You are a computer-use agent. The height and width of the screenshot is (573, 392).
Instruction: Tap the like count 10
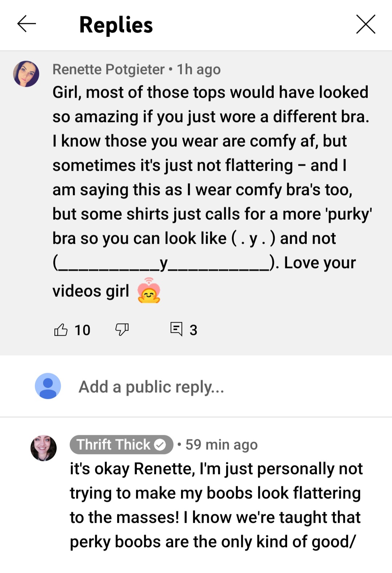[82, 330]
